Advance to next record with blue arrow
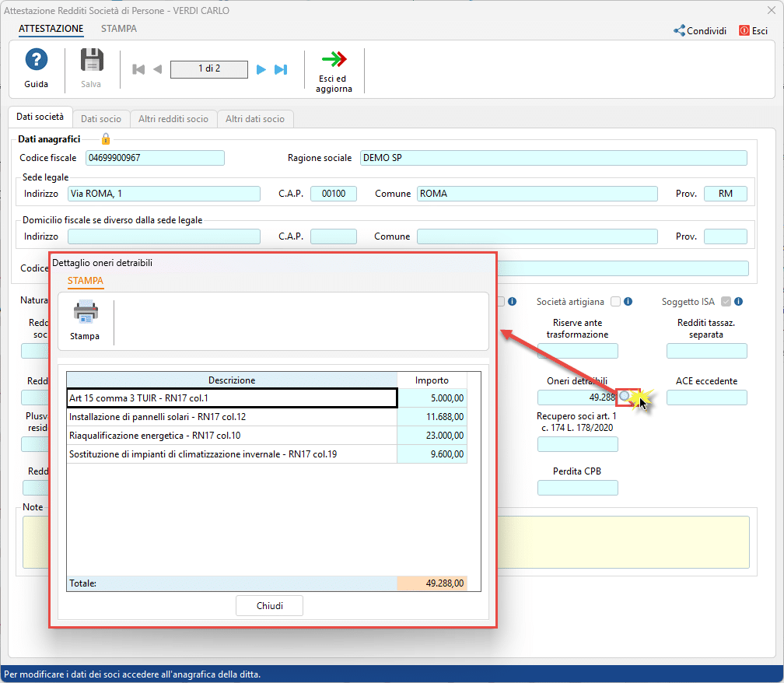The height and width of the screenshot is (683, 784). tap(261, 69)
